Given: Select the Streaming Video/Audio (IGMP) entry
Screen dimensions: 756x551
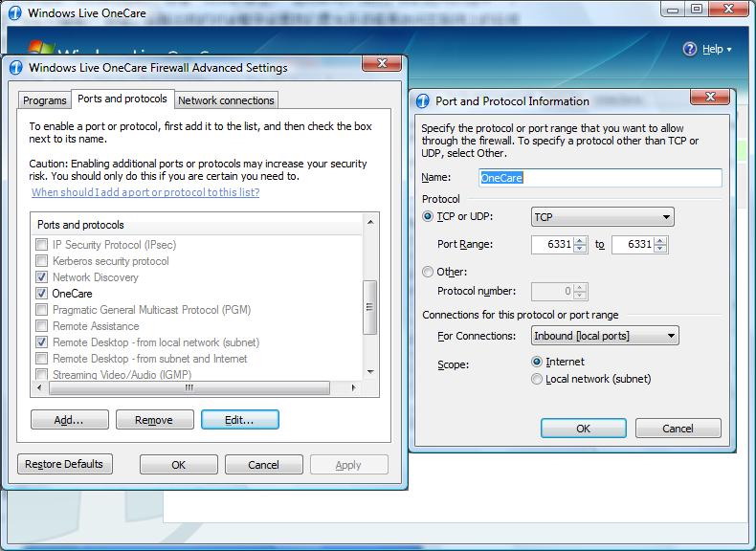Looking at the screenshot, I should click(x=122, y=375).
